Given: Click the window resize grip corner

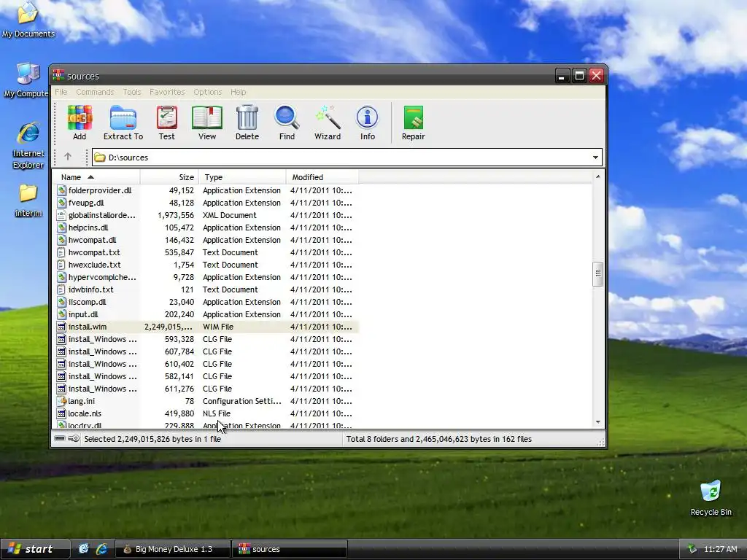Looking at the screenshot, I should [601, 443].
